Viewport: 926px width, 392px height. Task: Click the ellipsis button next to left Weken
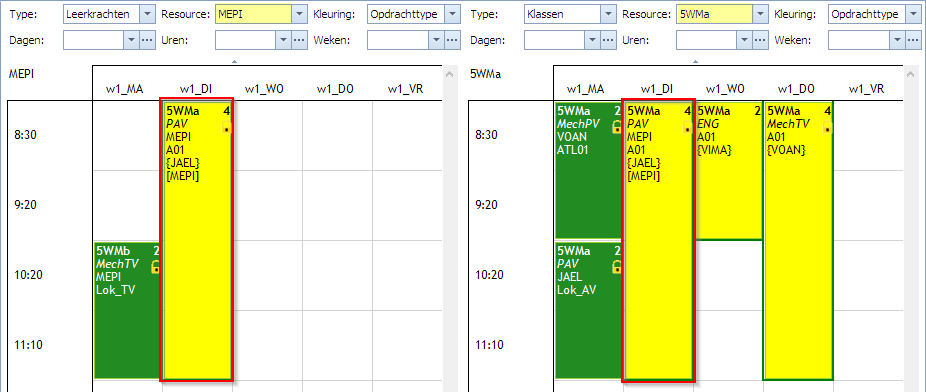[x=452, y=40]
